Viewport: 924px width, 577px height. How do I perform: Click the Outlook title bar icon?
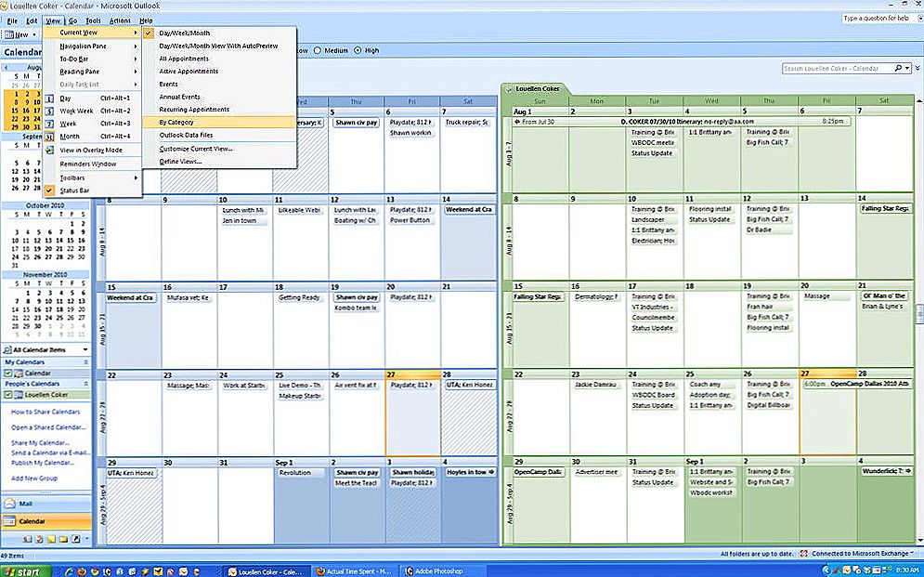(x=5, y=6)
